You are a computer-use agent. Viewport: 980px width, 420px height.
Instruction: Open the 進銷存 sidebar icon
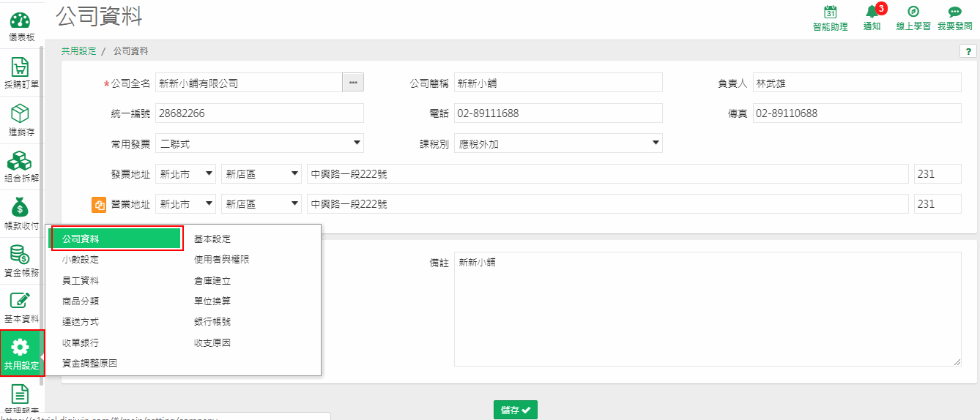[x=21, y=115]
